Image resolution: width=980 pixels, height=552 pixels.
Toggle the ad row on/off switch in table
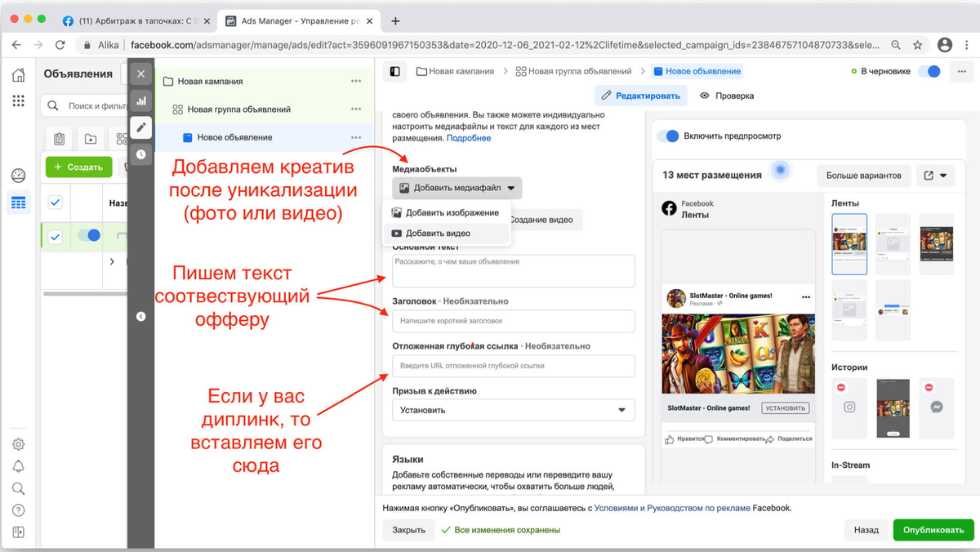pyautogui.click(x=88, y=235)
